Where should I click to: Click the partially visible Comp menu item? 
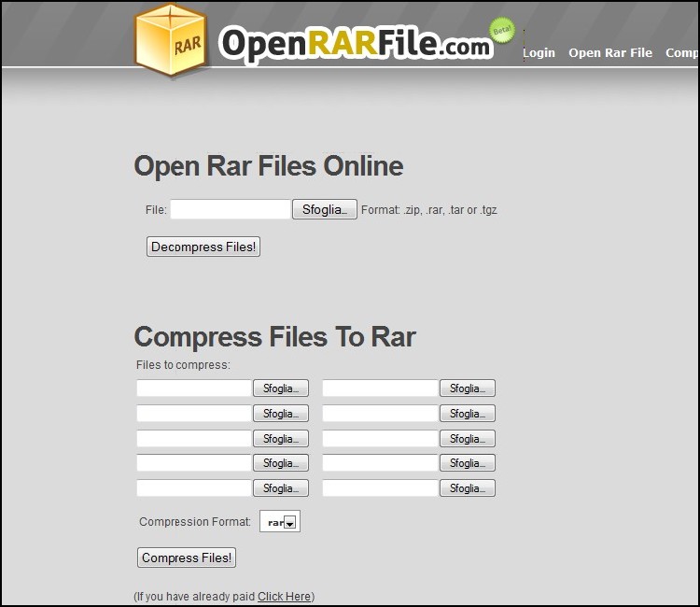click(681, 53)
